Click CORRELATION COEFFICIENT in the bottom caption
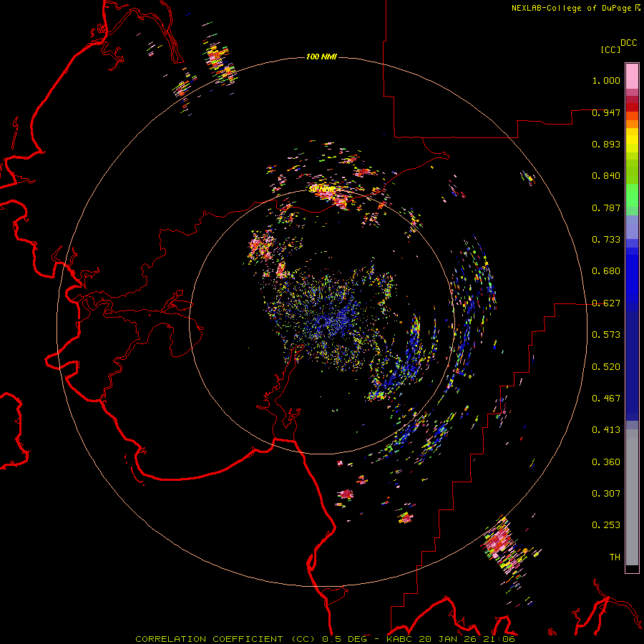 (x=209, y=639)
